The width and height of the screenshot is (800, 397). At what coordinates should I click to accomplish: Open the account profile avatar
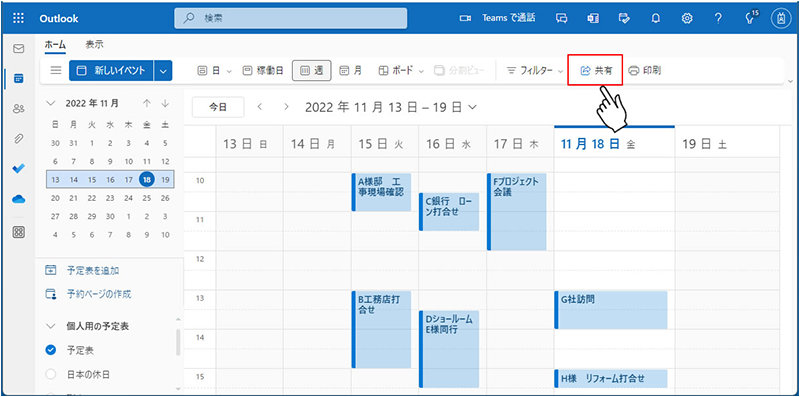(x=781, y=18)
